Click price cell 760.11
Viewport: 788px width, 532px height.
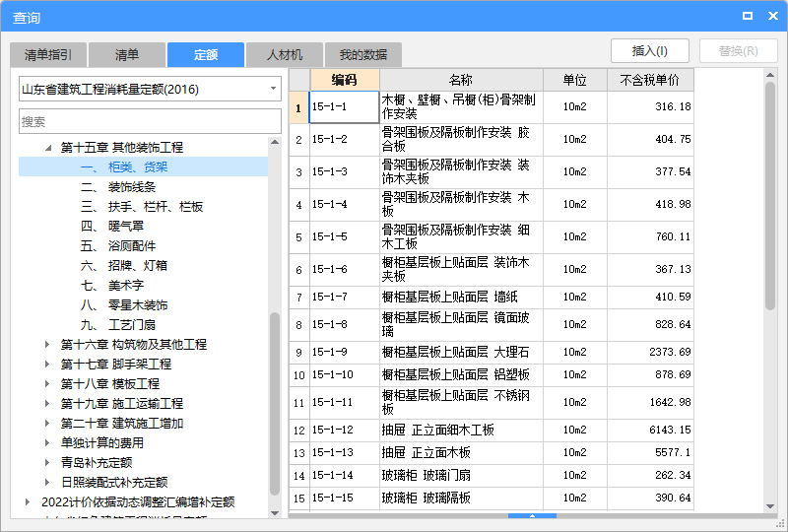(650, 236)
